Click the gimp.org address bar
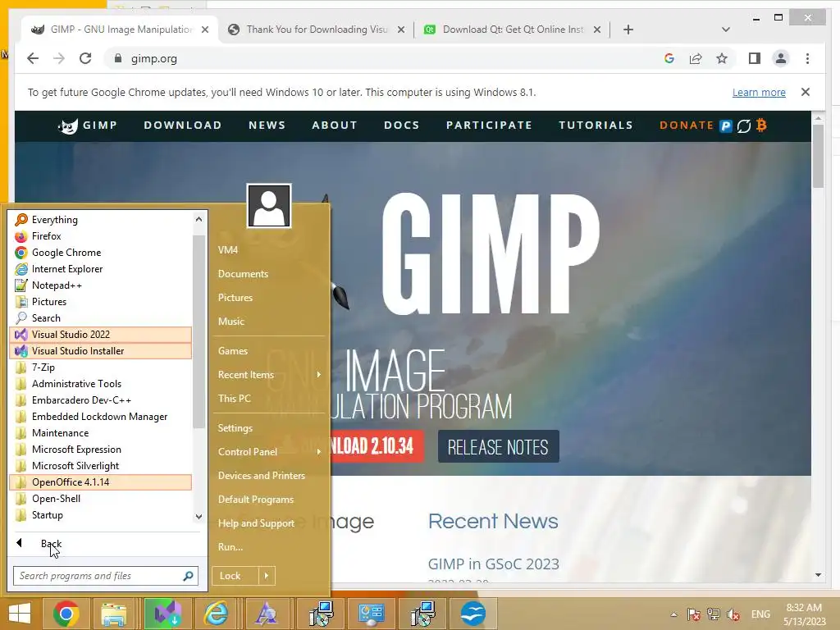The height and width of the screenshot is (630, 840). click(x=384, y=58)
